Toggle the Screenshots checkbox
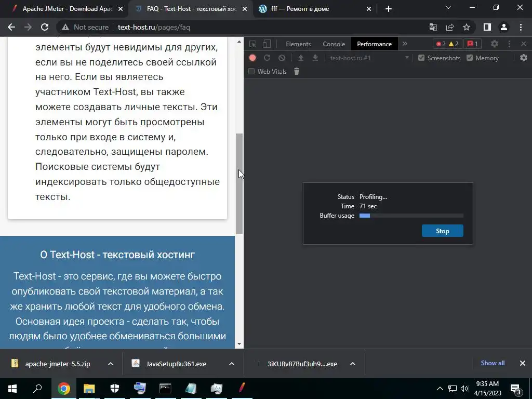Screen dimensions: 532x399 point(421,58)
